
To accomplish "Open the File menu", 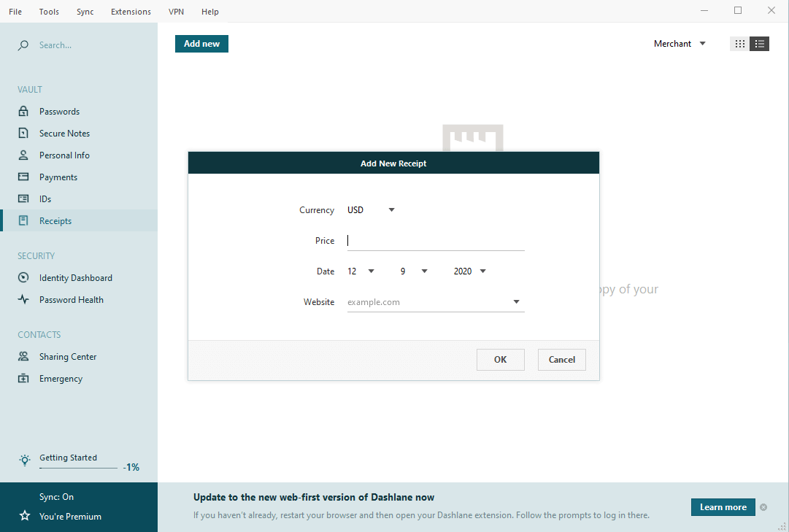I will click(15, 12).
